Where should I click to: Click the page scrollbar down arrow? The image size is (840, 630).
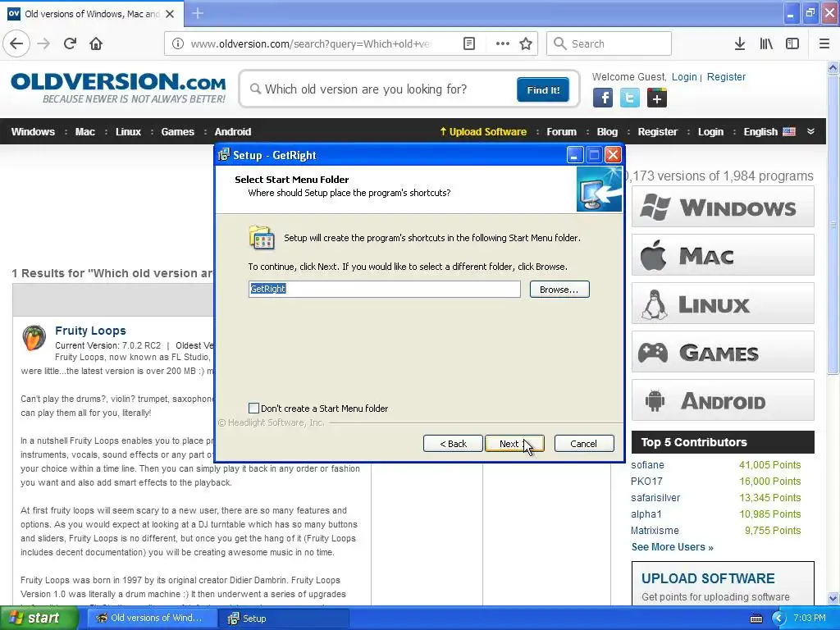pyautogui.click(x=833, y=598)
